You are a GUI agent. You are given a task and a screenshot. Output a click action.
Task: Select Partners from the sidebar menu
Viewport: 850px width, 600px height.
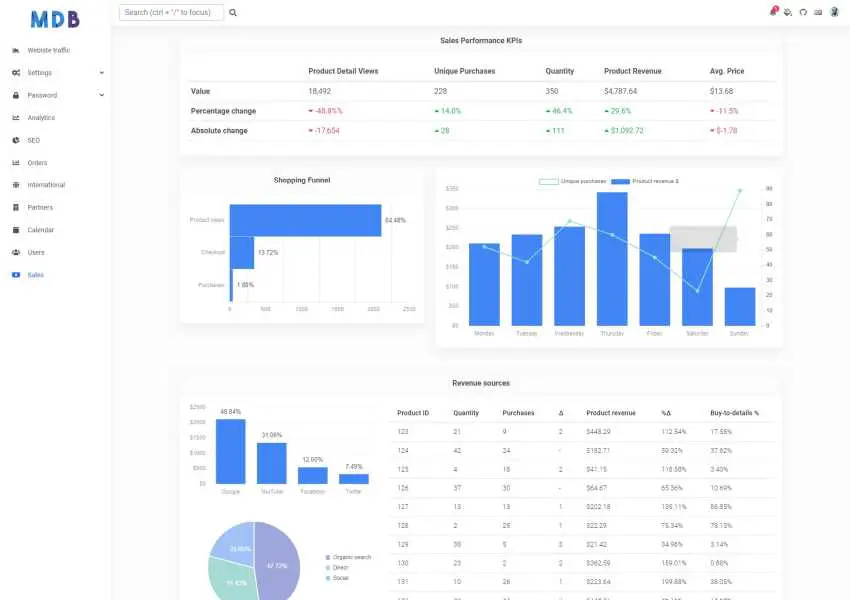click(x=42, y=207)
